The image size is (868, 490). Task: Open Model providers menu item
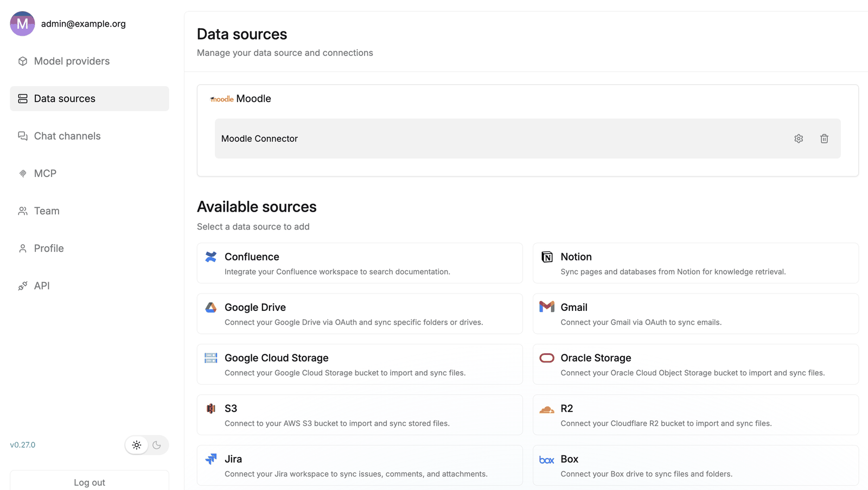[90, 61]
